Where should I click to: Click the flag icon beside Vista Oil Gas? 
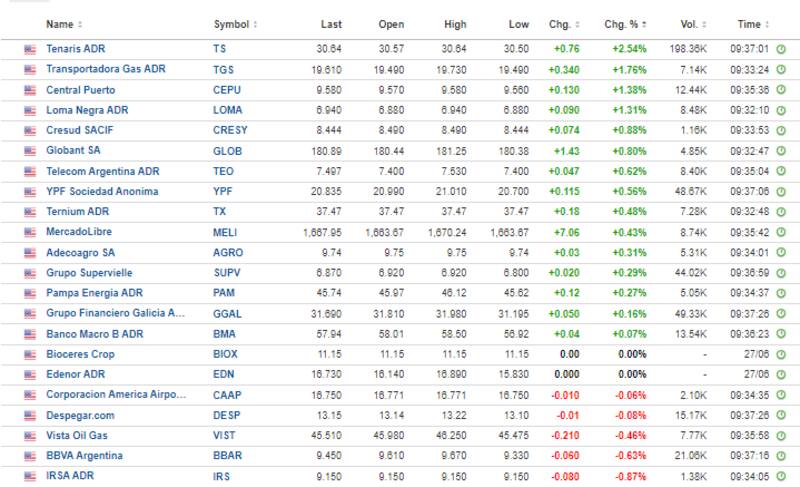[29, 436]
